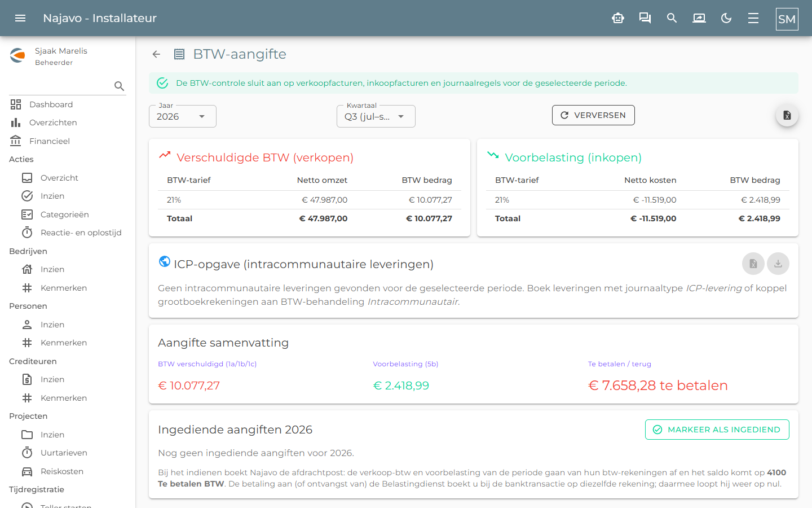Open the robot assistant icon
Viewport: 812px width, 508px height.
618,18
